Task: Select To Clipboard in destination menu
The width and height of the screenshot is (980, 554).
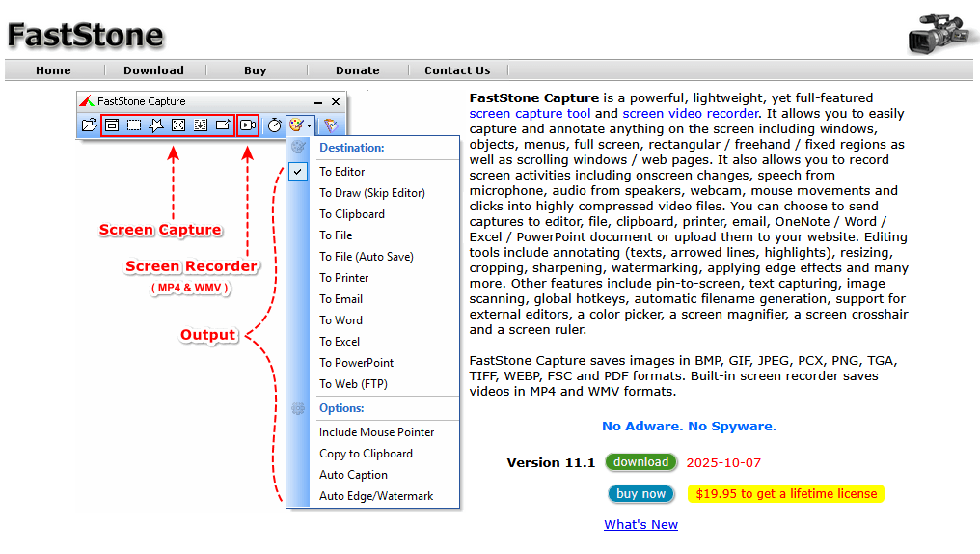Action: coord(351,214)
